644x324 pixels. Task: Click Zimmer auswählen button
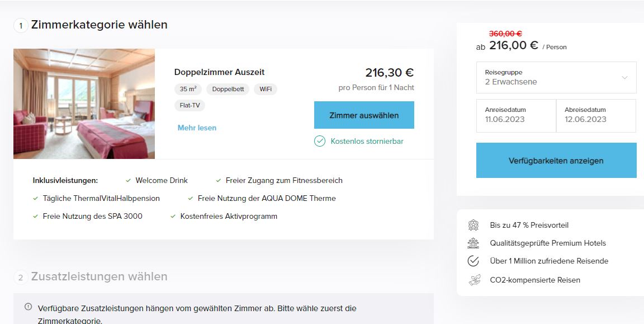pos(364,115)
